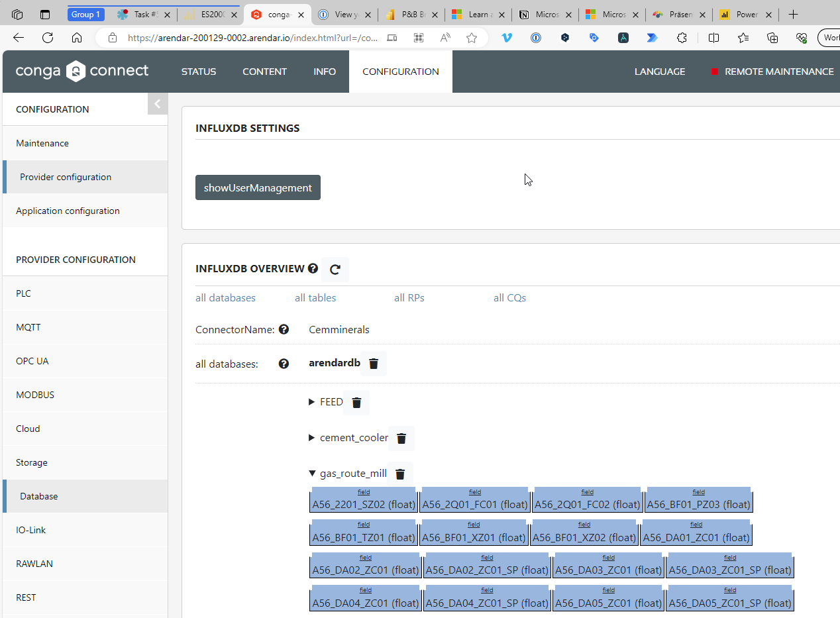Open help icon next to INFLUXDB OVERVIEW
840x618 pixels.
[313, 268]
